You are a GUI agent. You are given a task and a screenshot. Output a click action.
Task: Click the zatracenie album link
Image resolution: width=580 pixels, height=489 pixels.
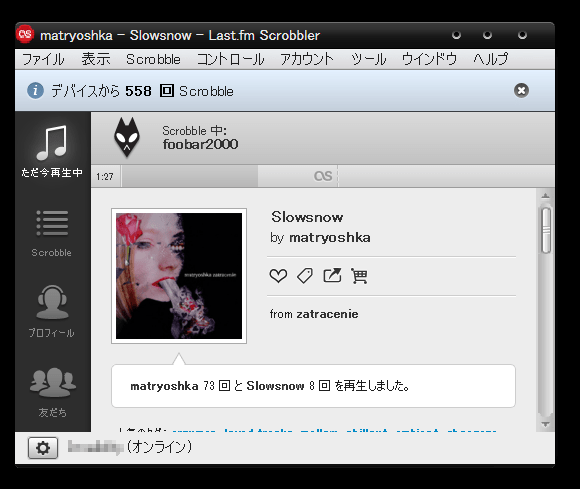327,314
